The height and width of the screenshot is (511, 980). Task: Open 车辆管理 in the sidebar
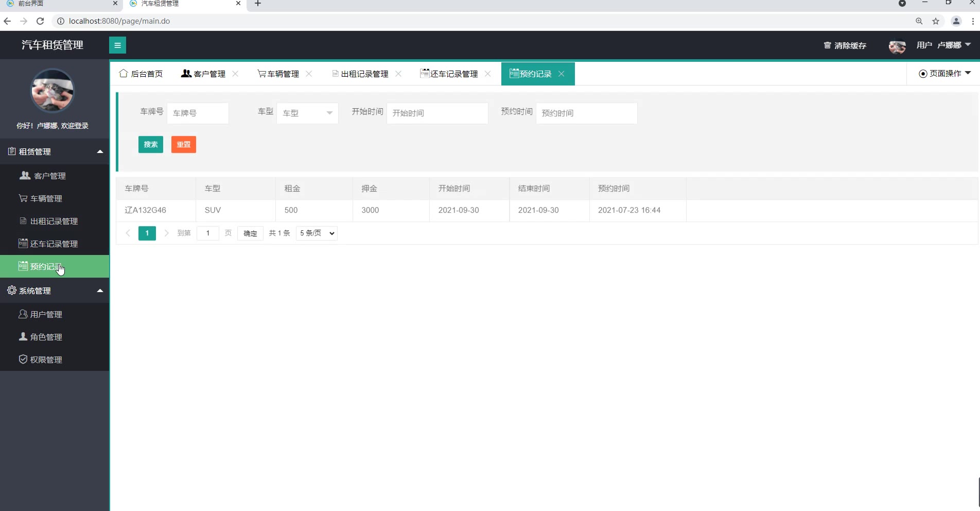(55, 198)
